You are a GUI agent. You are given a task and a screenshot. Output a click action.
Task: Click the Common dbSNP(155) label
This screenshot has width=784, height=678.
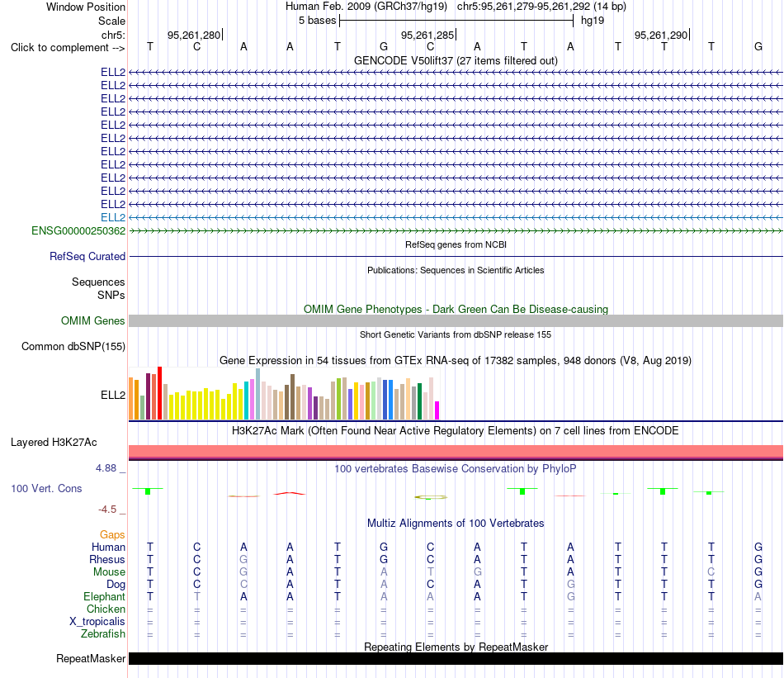coord(73,346)
